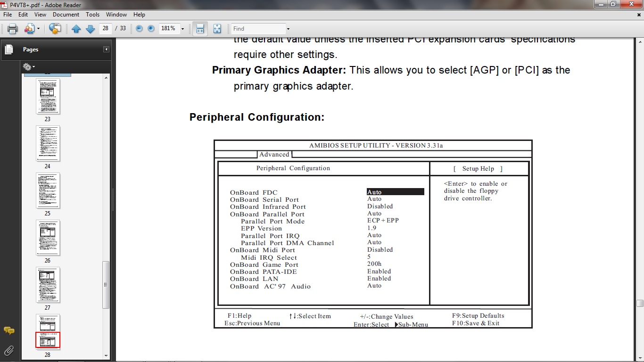
Task: Click 'ECP+EPP' value text
Action: (x=383, y=221)
